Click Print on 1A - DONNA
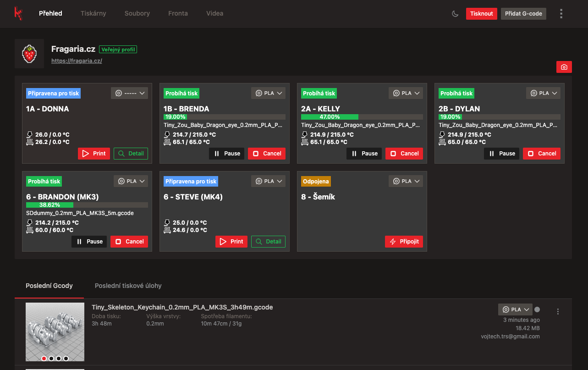Image resolution: width=588 pixels, height=370 pixels. click(x=94, y=154)
